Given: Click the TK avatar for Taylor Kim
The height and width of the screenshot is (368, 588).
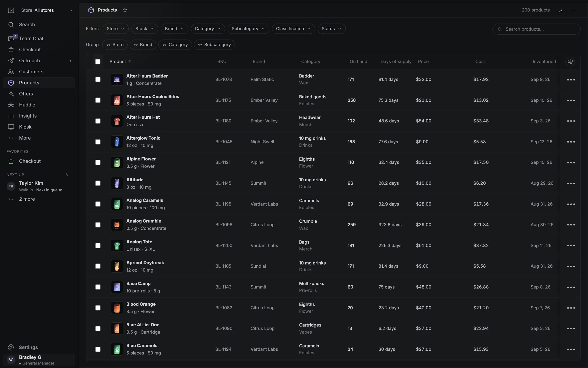Looking at the screenshot, I should point(11,186).
